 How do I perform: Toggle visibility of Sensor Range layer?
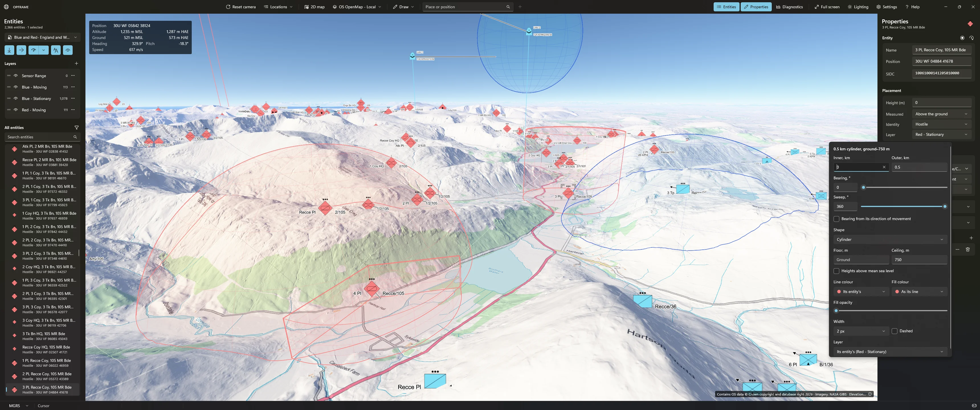coord(16,76)
